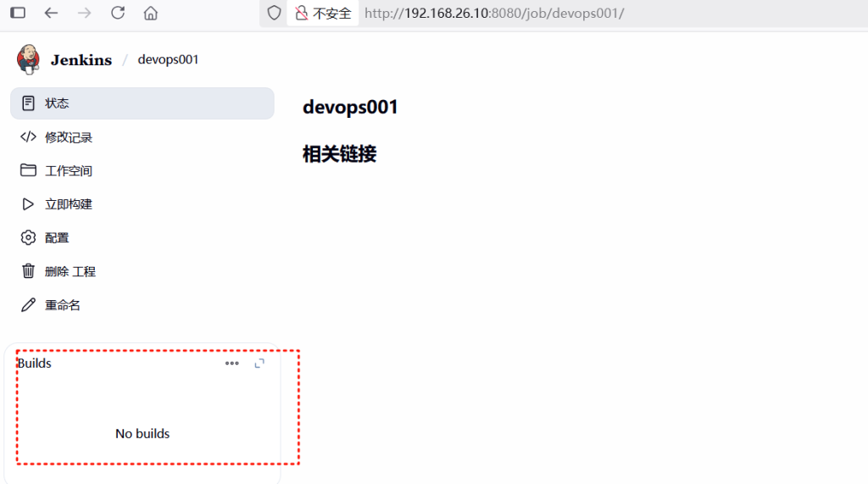The image size is (868, 484).
Task: Click the 修改记录 code brackets icon
Action: (29, 137)
